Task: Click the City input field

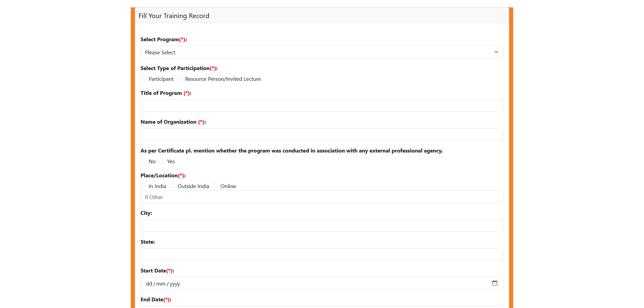Action: click(322, 226)
